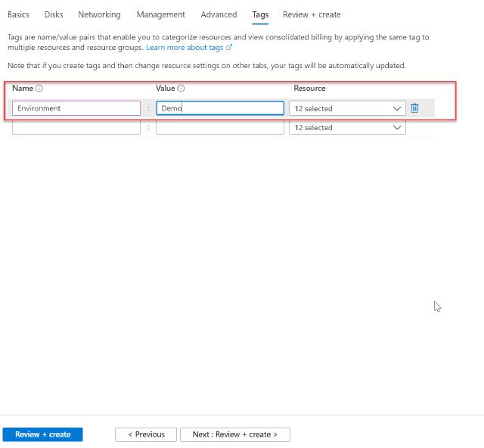Go to the Networking tab
Image resolution: width=484 pixels, height=448 pixels.
[x=99, y=14]
